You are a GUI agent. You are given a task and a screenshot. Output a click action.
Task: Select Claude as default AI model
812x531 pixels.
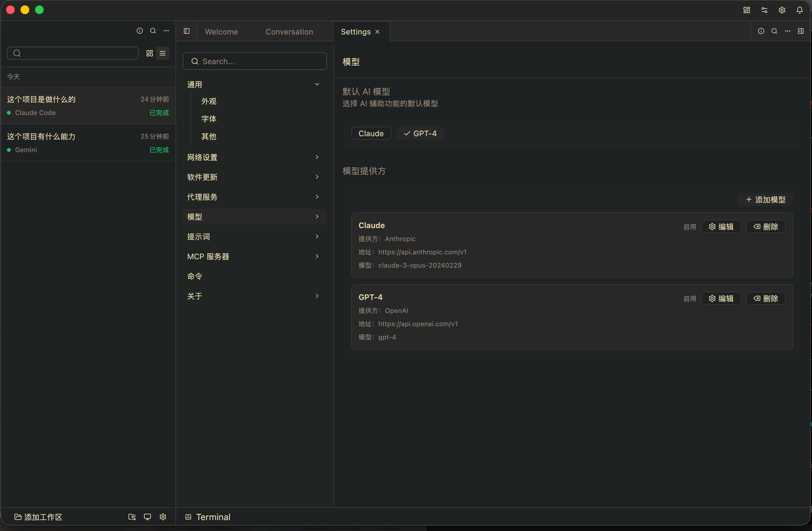(371, 133)
